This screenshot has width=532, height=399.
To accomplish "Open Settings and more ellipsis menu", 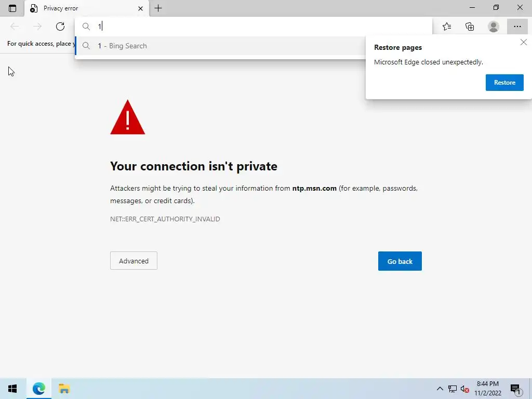I will (517, 26).
